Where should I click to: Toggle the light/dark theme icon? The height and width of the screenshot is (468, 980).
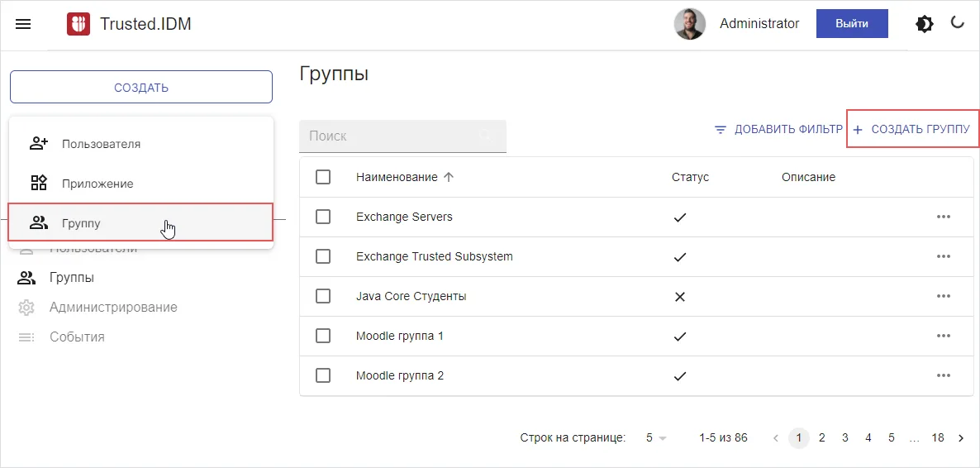[x=925, y=24]
